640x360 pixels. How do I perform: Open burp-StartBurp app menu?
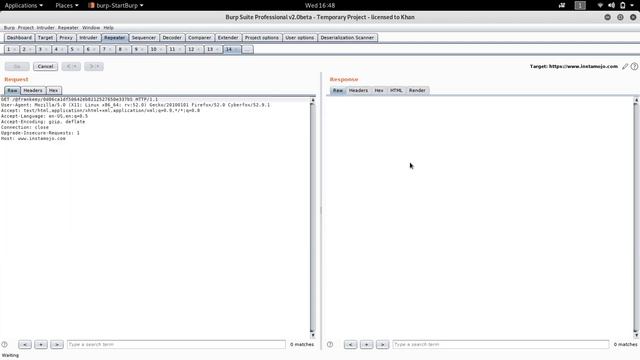pyautogui.click(x=116, y=5)
